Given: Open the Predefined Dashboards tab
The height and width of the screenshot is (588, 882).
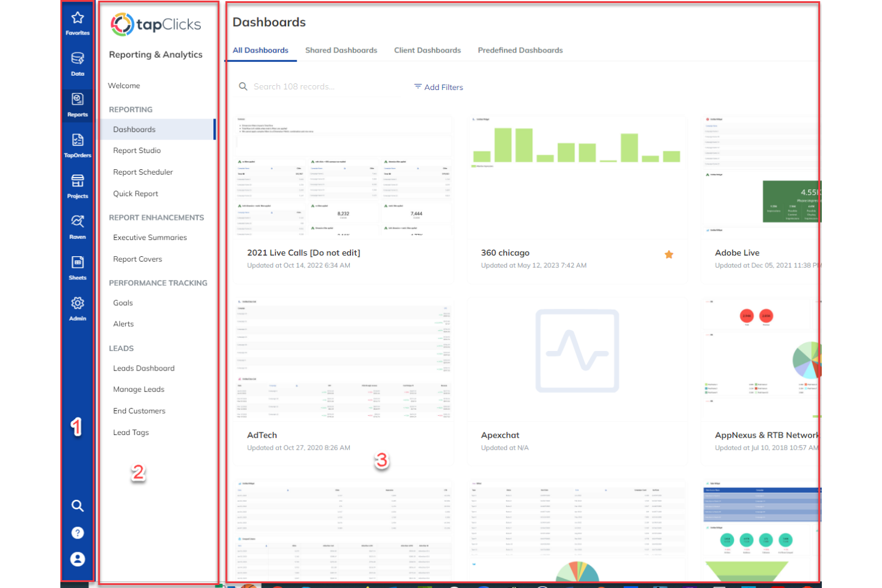Looking at the screenshot, I should (520, 51).
